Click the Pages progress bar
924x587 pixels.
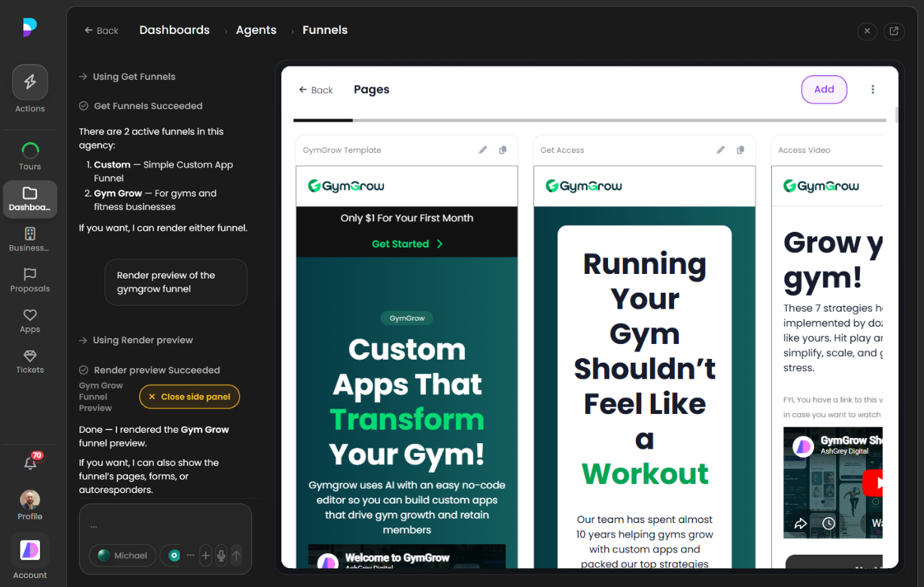[589, 120]
